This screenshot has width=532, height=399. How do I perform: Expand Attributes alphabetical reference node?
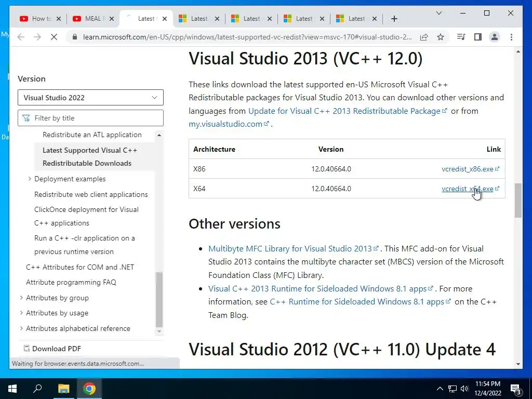coord(21,328)
